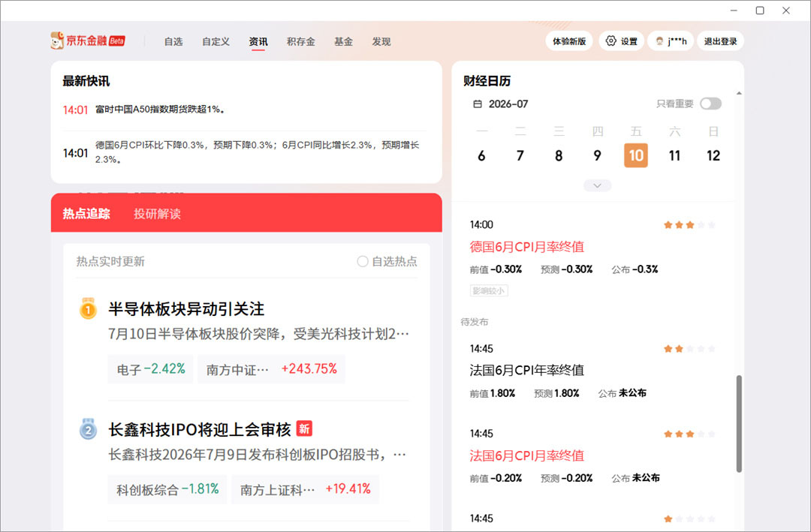Select calendar date 9
Image resolution: width=811 pixels, height=532 pixels.
click(598, 155)
